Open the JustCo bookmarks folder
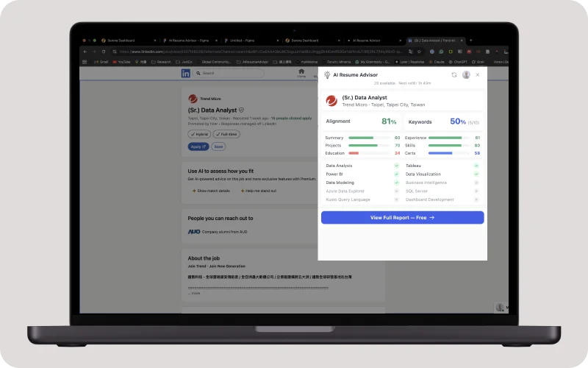The image size is (588, 368). pos(184,62)
